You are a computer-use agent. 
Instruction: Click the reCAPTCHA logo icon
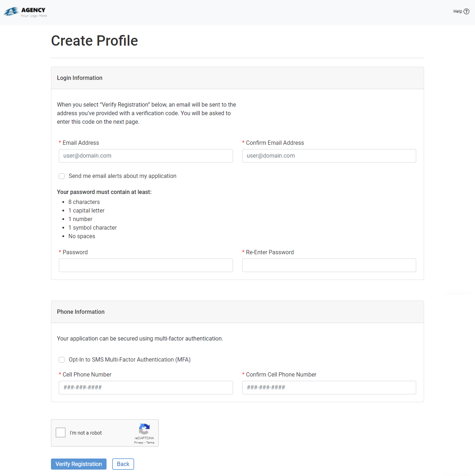click(x=144, y=429)
